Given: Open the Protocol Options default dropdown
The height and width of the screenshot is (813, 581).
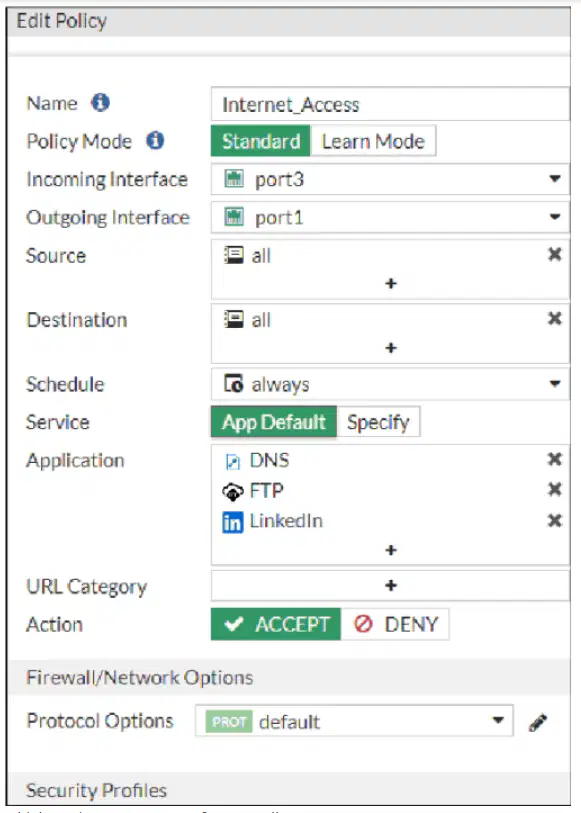Looking at the screenshot, I should click(x=354, y=721).
